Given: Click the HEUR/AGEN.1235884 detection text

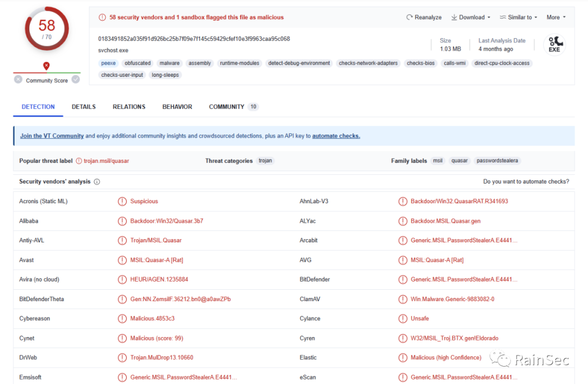Looking at the screenshot, I should pyautogui.click(x=159, y=279).
